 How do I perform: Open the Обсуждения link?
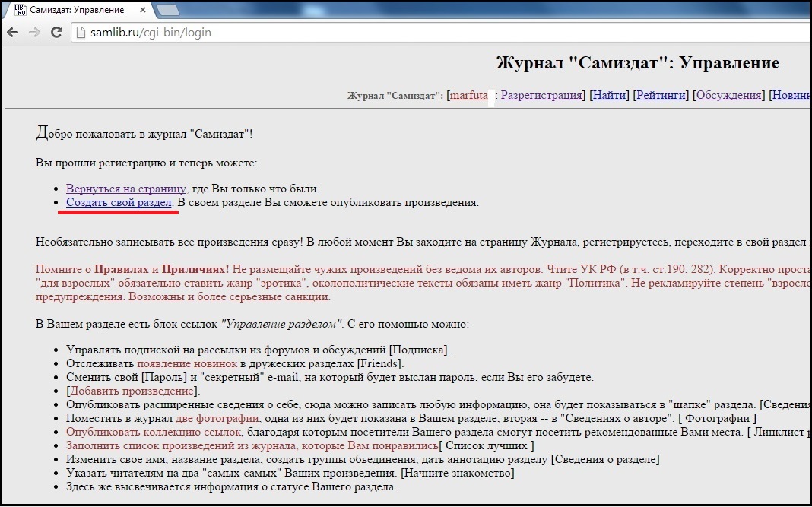click(728, 96)
